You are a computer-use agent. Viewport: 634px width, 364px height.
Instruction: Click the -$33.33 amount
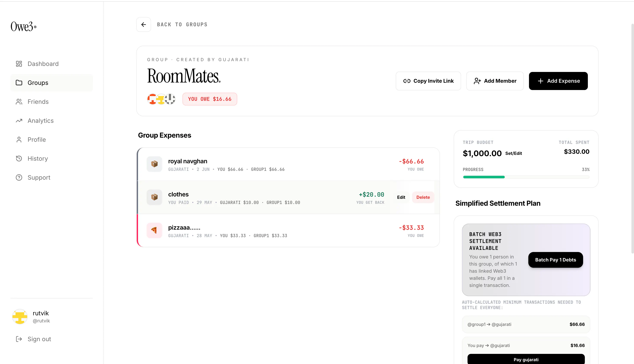click(411, 228)
